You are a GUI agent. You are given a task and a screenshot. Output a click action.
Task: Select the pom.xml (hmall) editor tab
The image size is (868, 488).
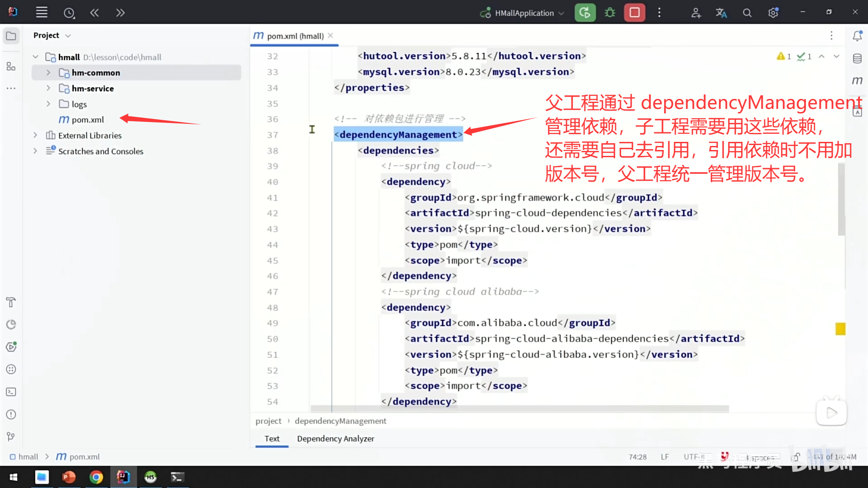pyautogui.click(x=295, y=36)
